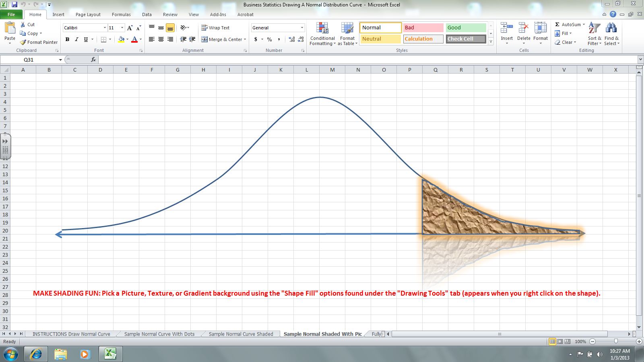The image size is (644, 362).
Task: Toggle Bold formatting
Action: 67,39
